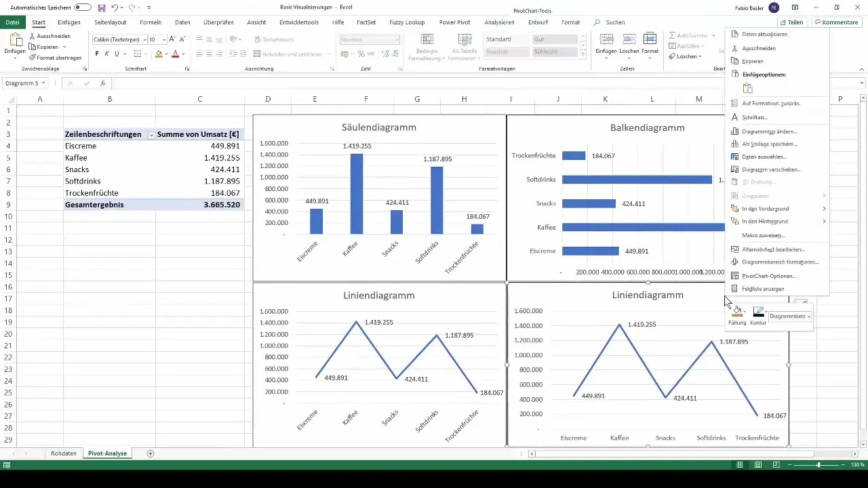Click the AutoSumme sigma icon
This screenshot has height=488, width=868.
(672, 35)
